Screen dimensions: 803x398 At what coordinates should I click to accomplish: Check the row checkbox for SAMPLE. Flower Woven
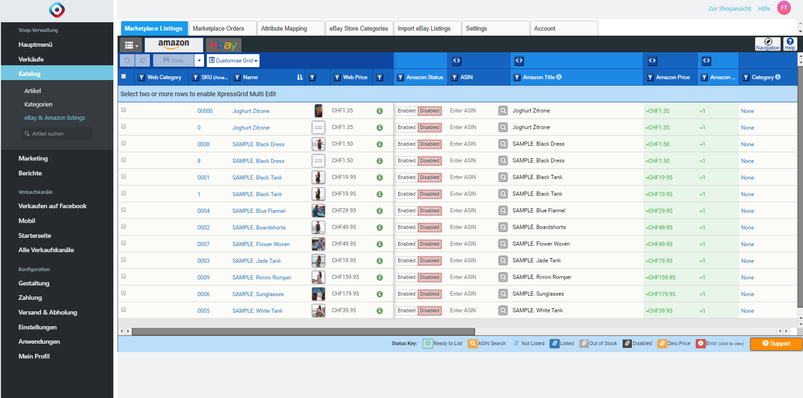[123, 243]
